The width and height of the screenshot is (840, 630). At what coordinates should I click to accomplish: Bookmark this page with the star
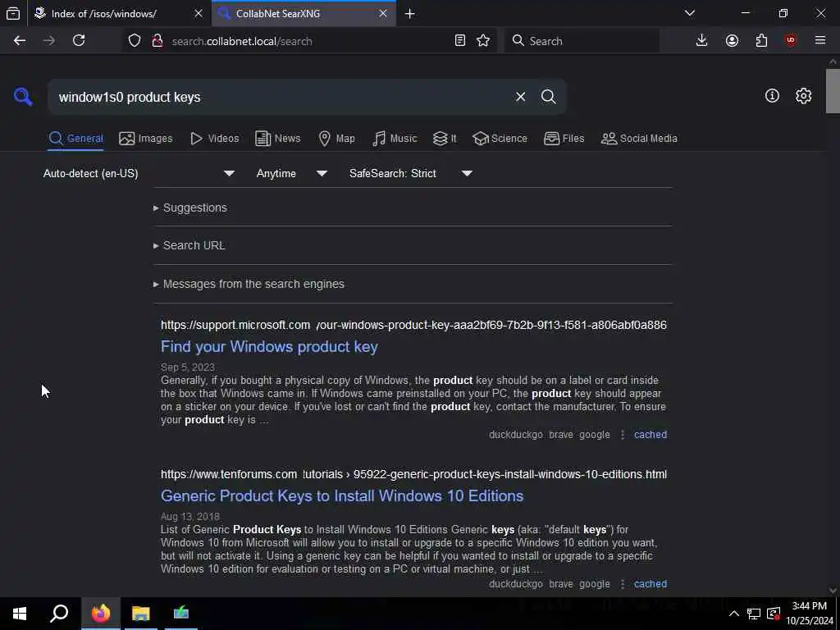pos(483,41)
